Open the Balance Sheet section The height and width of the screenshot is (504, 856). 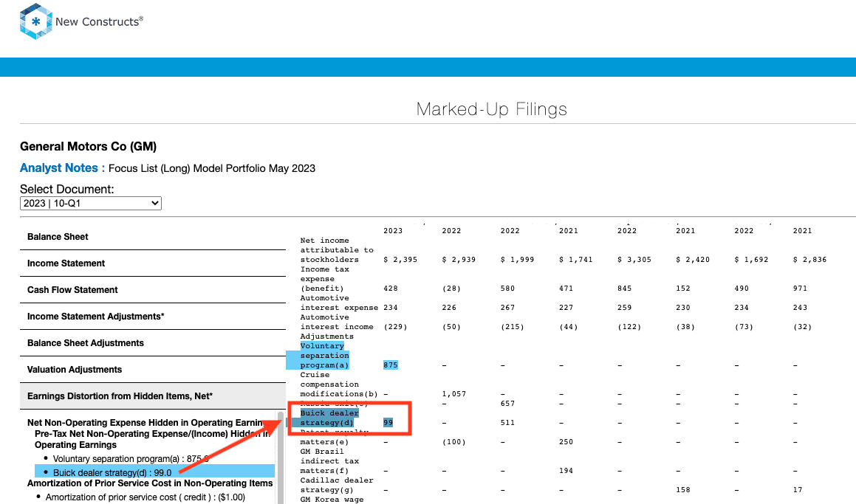point(153,237)
